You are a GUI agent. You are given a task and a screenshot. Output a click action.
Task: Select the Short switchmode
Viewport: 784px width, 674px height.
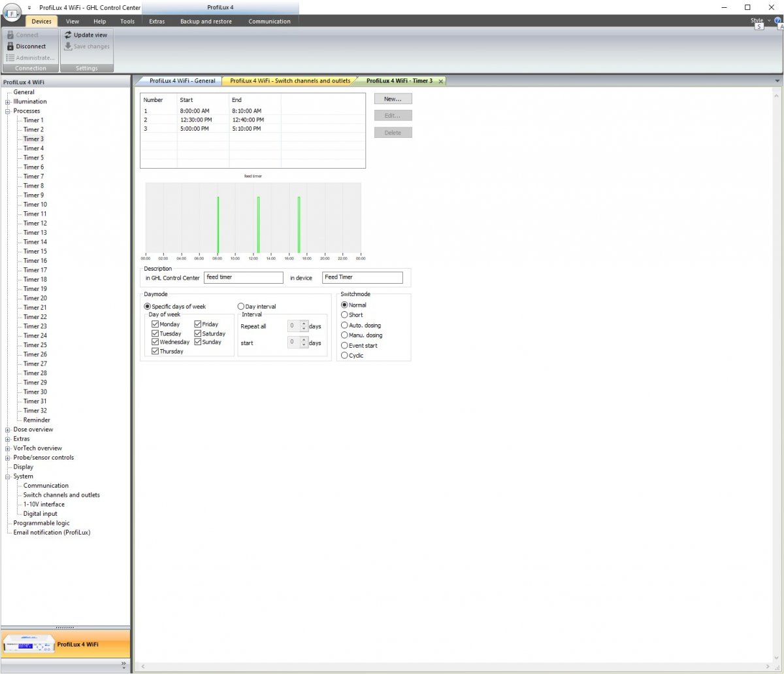click(344, 315)
